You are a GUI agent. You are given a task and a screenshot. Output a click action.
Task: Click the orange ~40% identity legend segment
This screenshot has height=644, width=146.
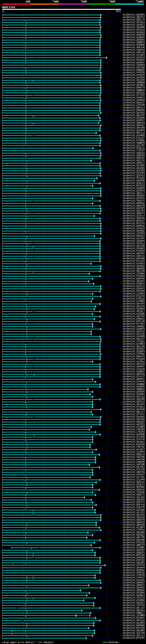click(45, 4)
